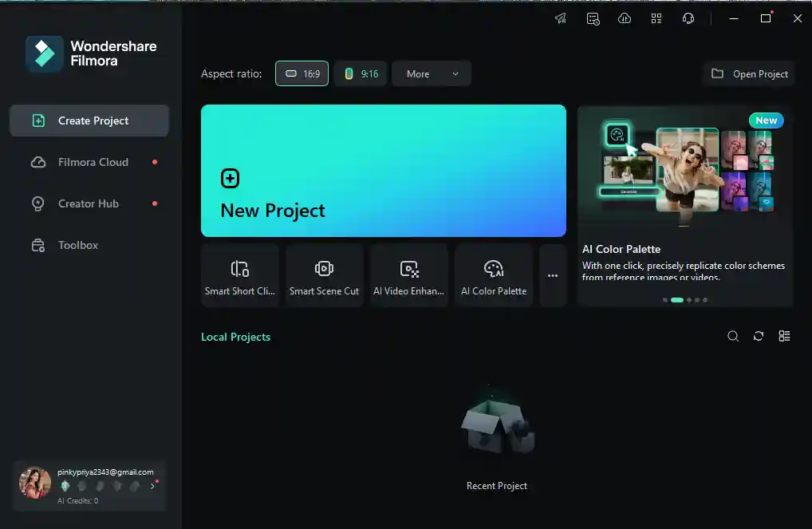The width and height of the screenshot is (812, 529).
Task: Click the Wondershare Filmora logo icon
Action: coord(45,54)
